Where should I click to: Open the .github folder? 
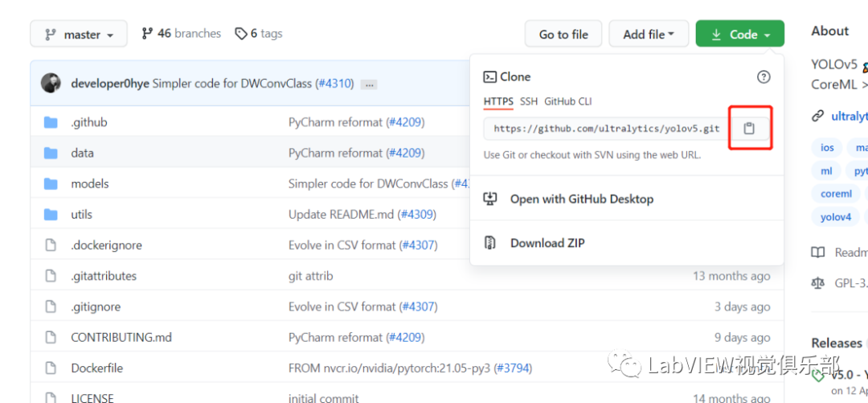[x=88, y=122]
